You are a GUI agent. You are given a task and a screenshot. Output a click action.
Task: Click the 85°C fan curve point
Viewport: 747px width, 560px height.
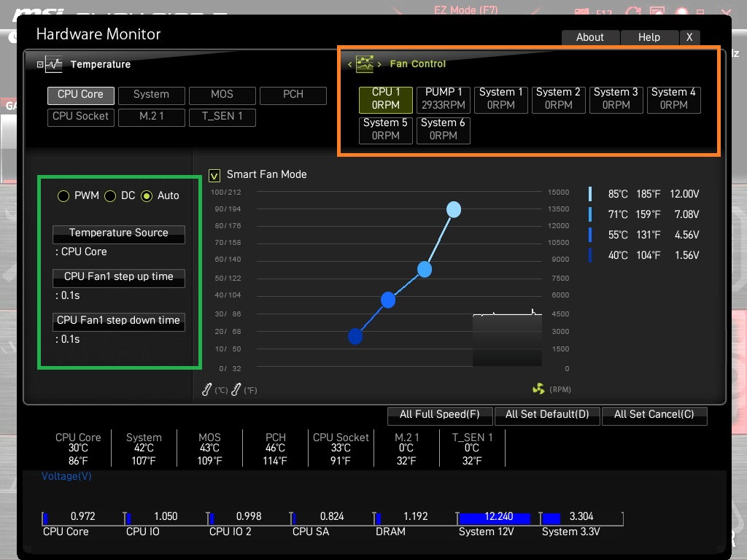pos(454,209)
